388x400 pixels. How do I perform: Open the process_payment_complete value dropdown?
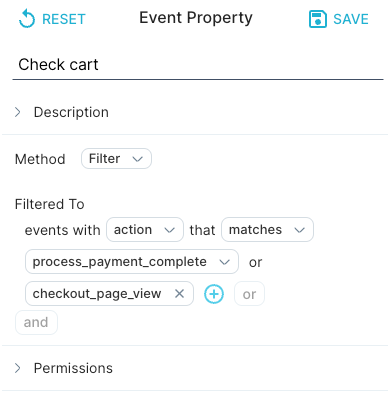tap(132, 262)
